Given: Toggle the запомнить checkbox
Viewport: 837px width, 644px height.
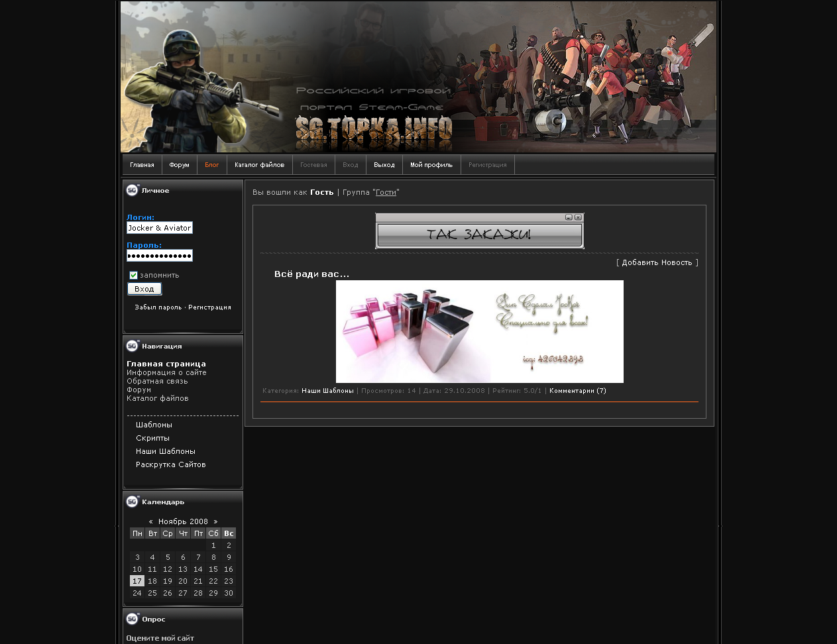Looking at the screenshot, I should 133,275.
